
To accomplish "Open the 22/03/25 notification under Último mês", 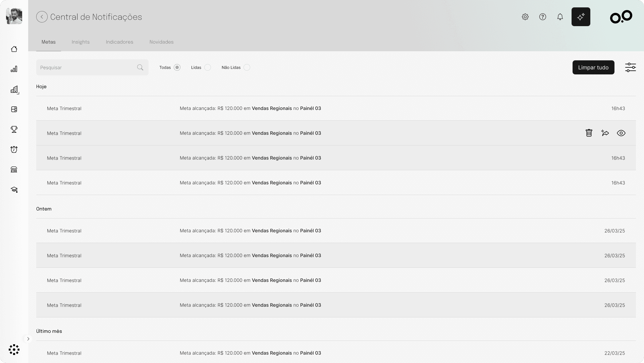I will tap(336, 352).
